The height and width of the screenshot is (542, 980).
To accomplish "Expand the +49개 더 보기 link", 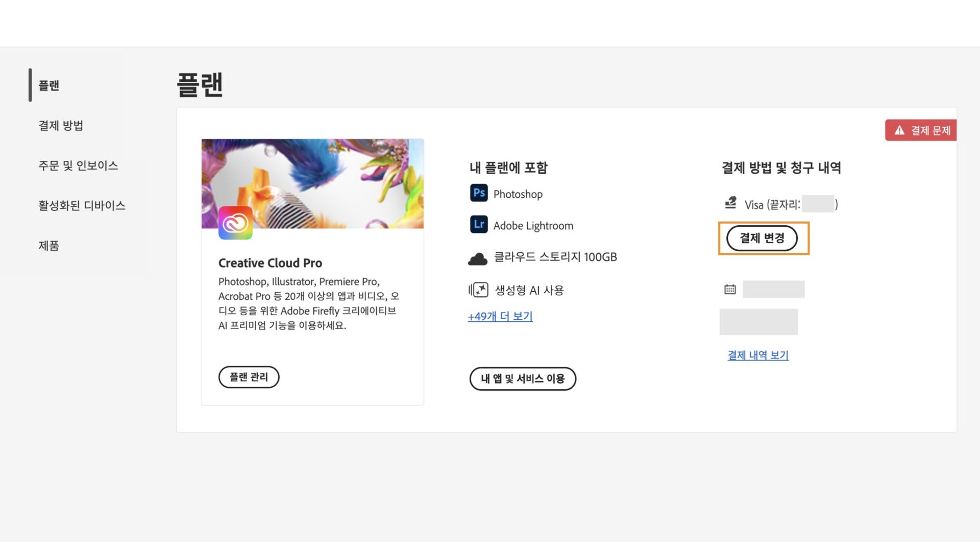I will pos(500,316).
